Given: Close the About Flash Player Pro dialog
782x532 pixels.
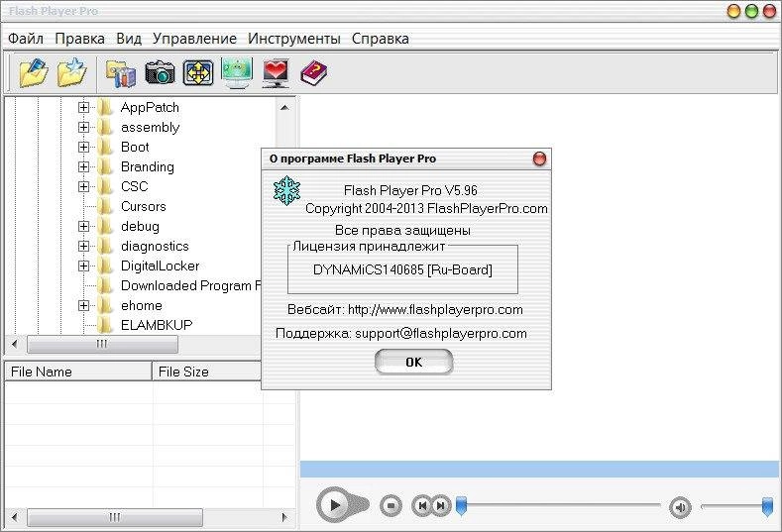Looking at the screenshot, I should [539, 160].
